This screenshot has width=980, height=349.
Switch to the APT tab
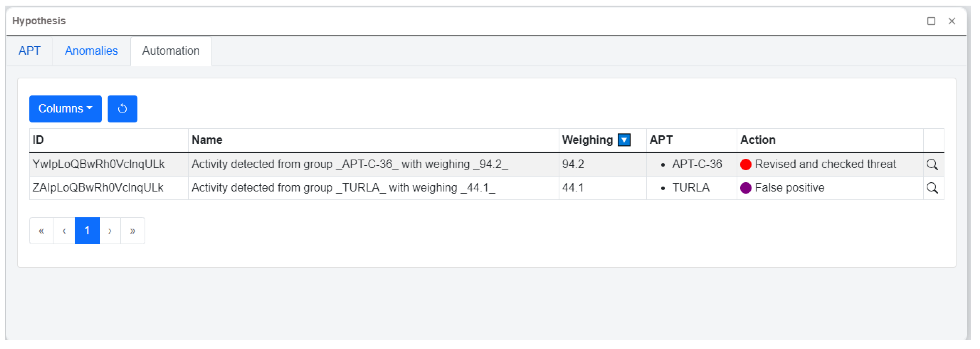tap(29, 51)
